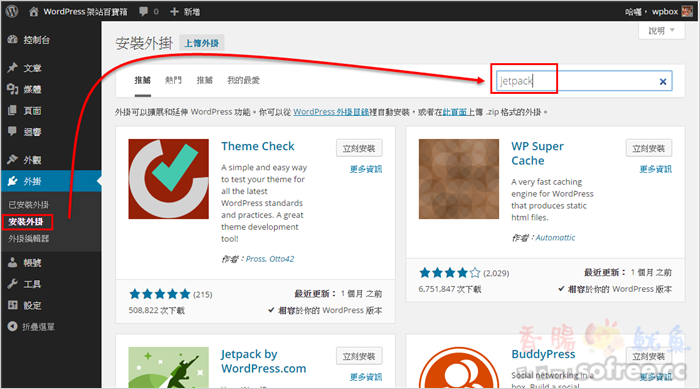Open 外掛編輯器 submenu item
Image resolution: width=700 pixels, height=389 pixels.
click(29, 238)
